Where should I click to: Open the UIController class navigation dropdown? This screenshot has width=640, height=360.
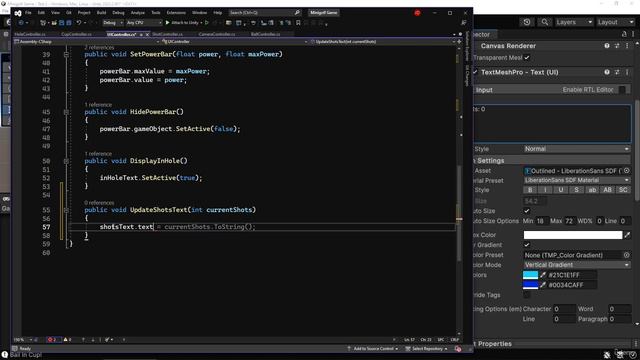click(235, 42)
